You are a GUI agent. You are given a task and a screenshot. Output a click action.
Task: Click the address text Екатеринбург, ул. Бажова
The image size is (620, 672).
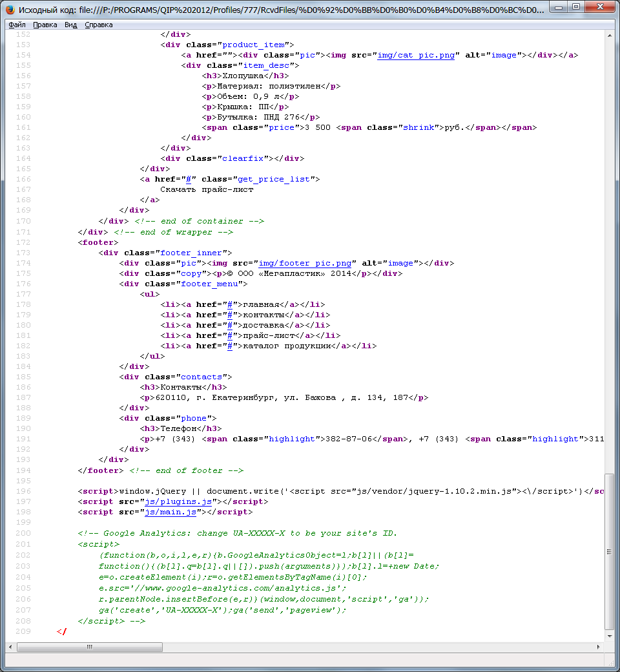(274, 398)
